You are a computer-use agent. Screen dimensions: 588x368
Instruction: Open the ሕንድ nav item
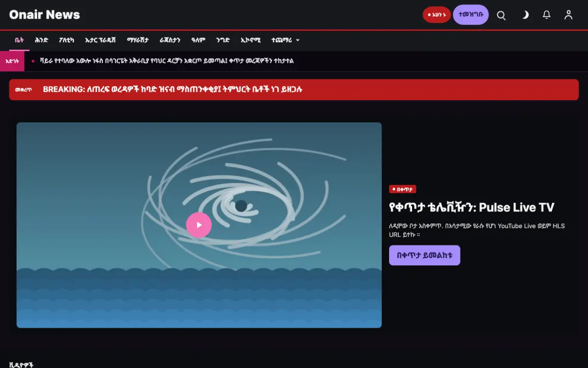[42, 40]
